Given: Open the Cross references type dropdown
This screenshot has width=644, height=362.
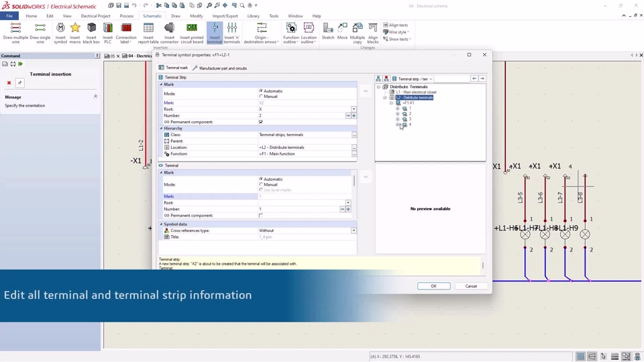Looking at the screenshot, I should 354,231.
